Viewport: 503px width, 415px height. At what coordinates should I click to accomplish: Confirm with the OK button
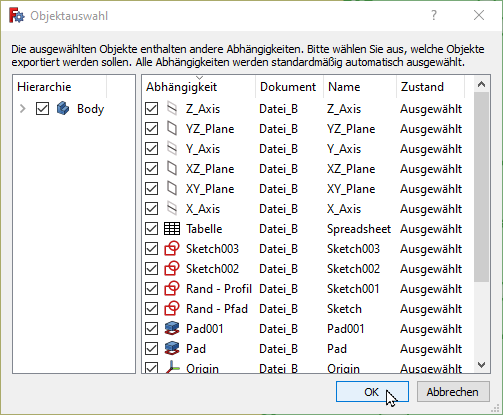[x=372, y=392]
